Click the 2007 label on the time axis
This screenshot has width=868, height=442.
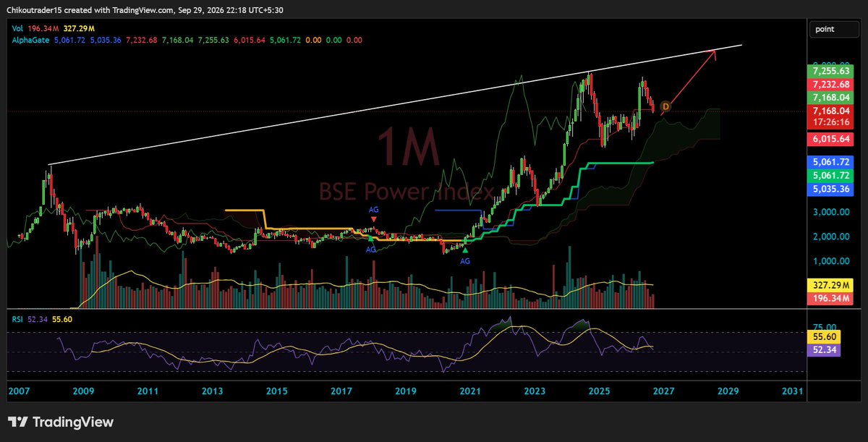pyautogui.click(x=19, y=391)
